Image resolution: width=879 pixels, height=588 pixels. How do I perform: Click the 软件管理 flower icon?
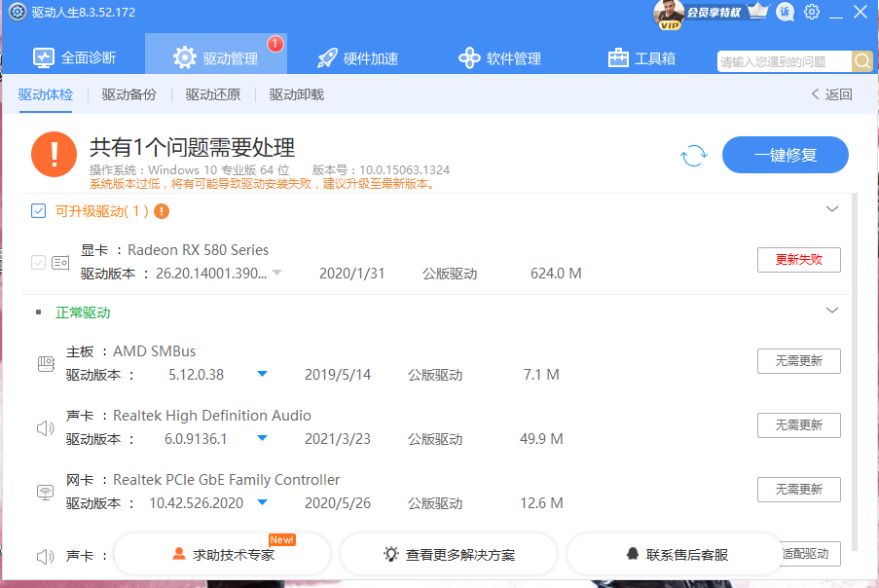[469, 57]
